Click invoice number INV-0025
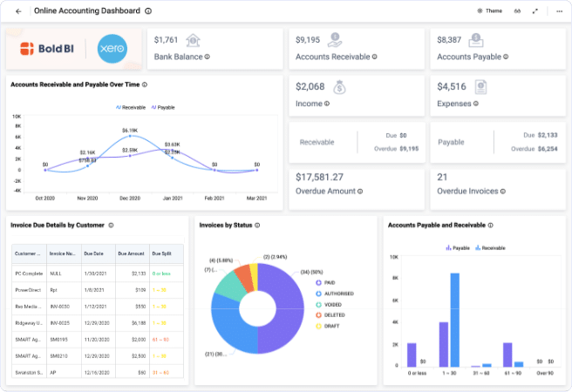 (60, 323)
